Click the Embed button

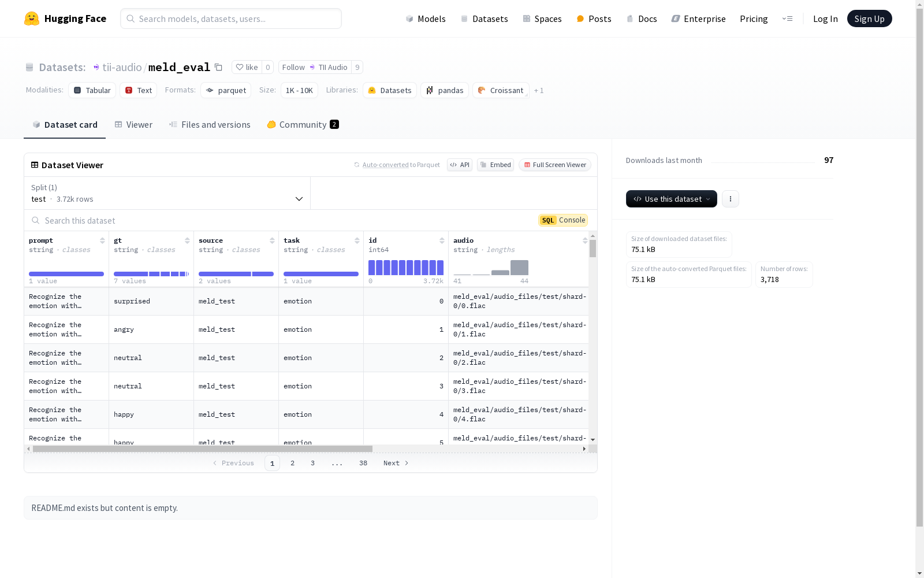click(x=495, y=165)
